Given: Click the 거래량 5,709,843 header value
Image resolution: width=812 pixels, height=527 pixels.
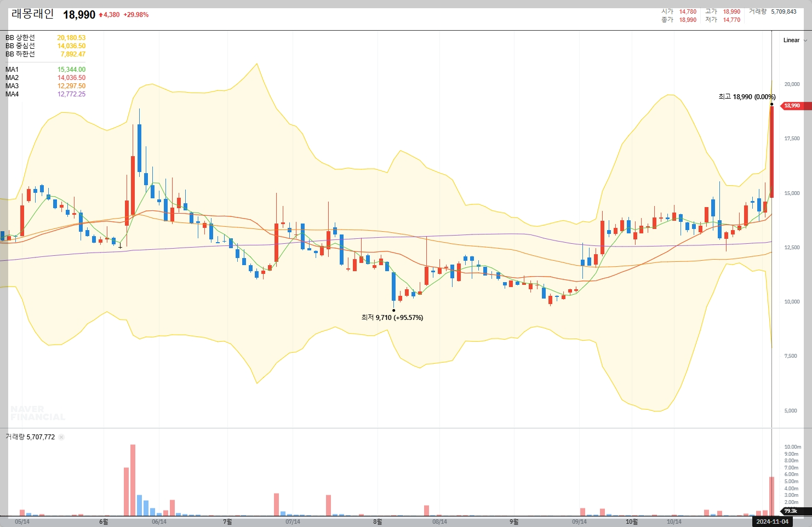Looking at the screenshot, I should [x=784, y=12].
